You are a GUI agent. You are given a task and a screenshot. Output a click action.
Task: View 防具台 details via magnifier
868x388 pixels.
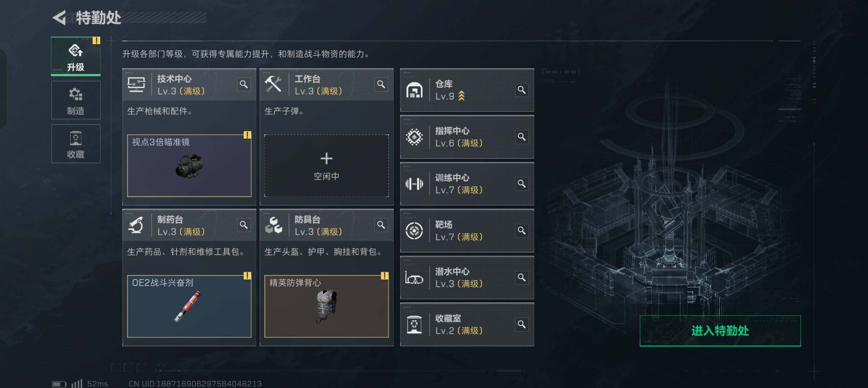point(381,225)
